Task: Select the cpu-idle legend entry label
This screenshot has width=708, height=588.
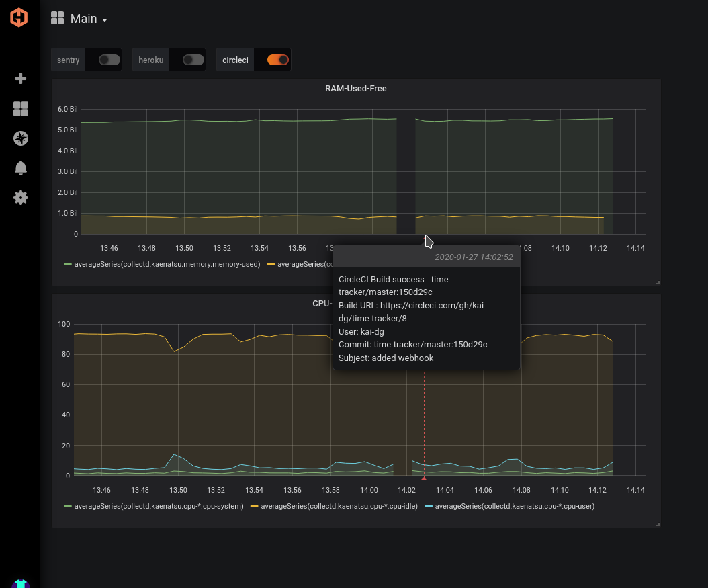Action: pos(339,507)
